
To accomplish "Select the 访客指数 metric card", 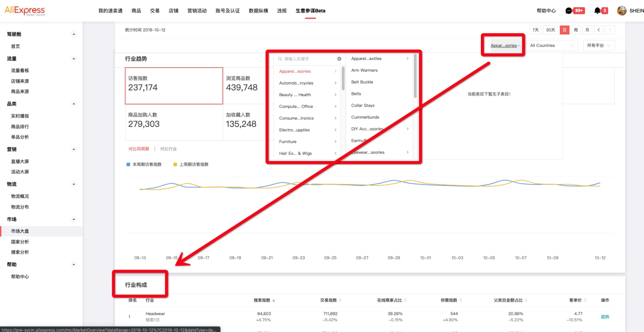I will [x=174, y=85].
